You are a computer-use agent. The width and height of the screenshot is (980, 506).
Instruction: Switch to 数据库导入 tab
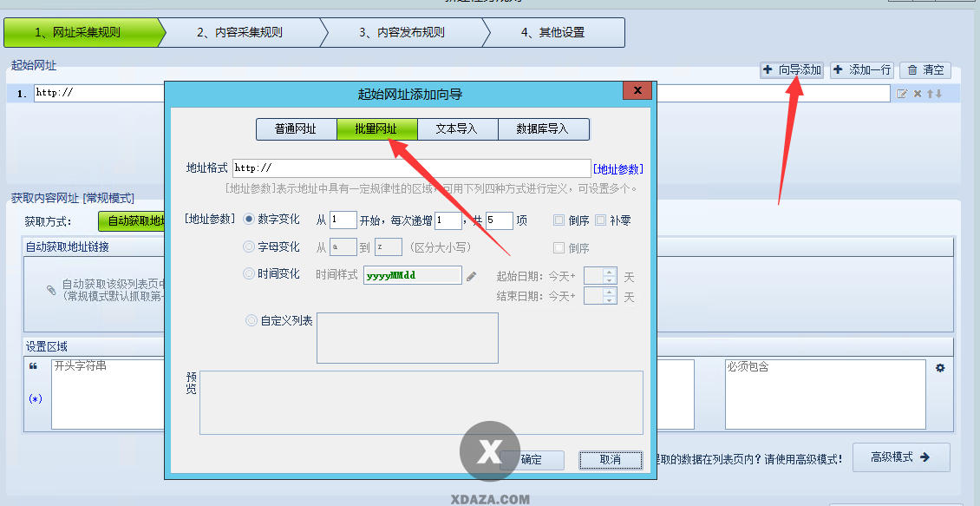tap(543, 129)
